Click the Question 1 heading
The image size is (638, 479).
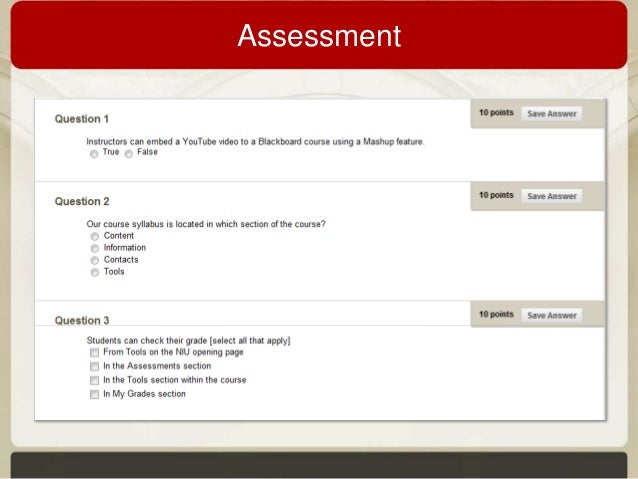click(82, 119)
